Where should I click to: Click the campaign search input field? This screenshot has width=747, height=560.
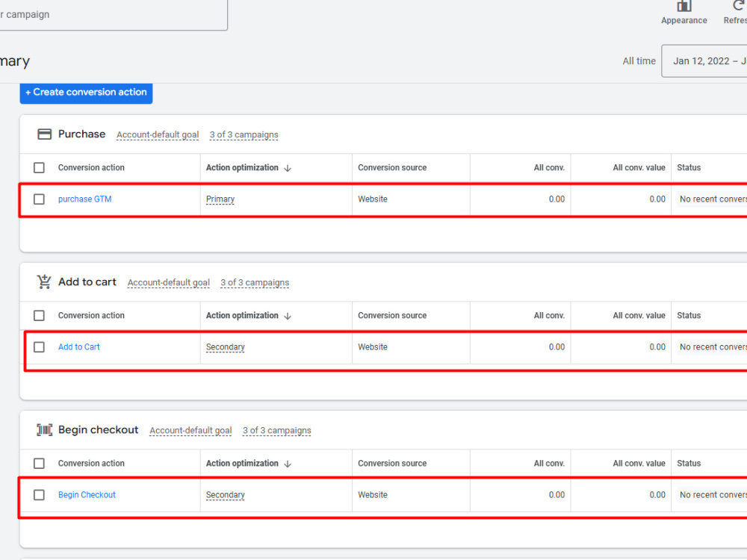113,14
